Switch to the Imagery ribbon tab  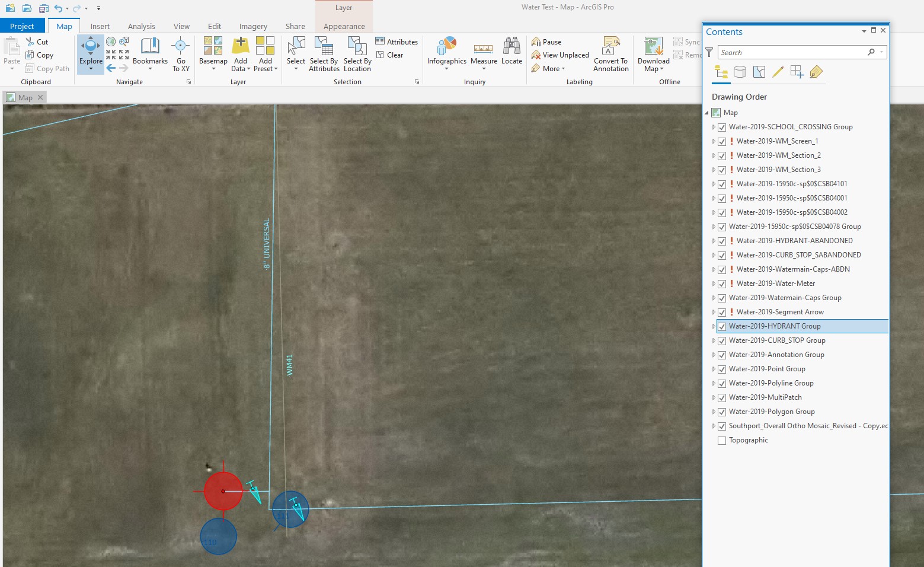tap(253, 27)
